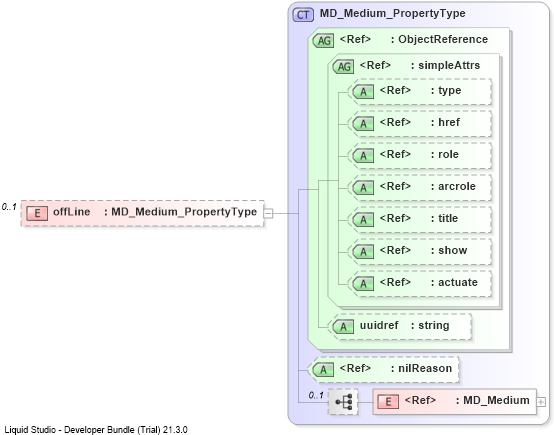The width and height of the screenshot is (554, 435).
Task: Click the ': nilReason' attribute label
Action: pos(421,368)
